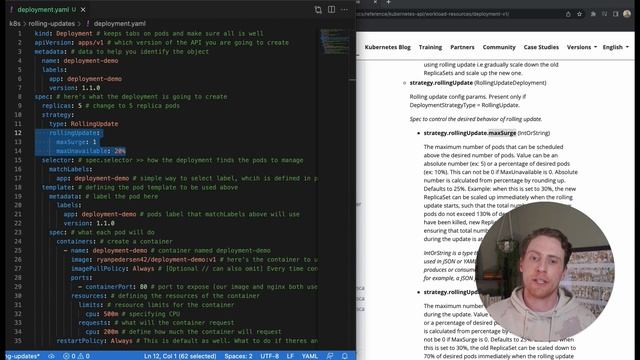This screenshot has width=640, height=360.
Task: Change indentation via Spaces: 2
Action: coord(238,356)
